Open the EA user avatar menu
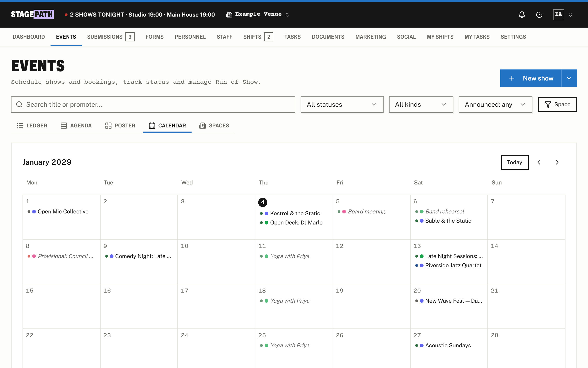 coord(558,14)
